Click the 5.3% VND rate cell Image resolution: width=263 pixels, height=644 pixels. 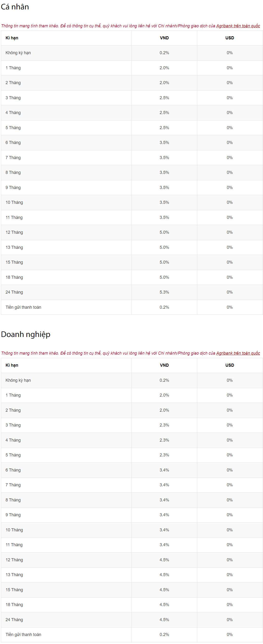click(x=164, y=292)
